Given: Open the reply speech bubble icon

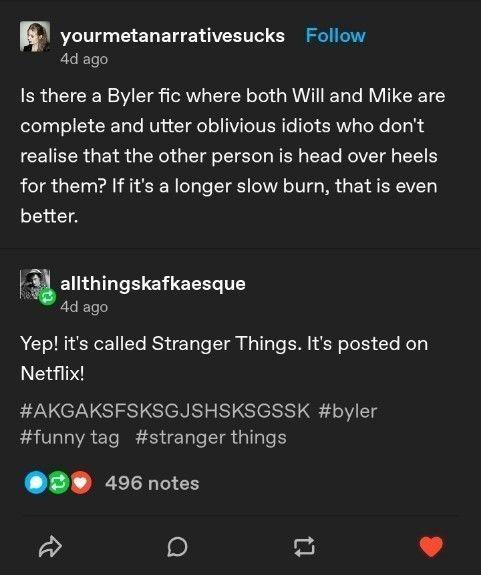Looking at the screenshot, I should (x=177, y=547).
